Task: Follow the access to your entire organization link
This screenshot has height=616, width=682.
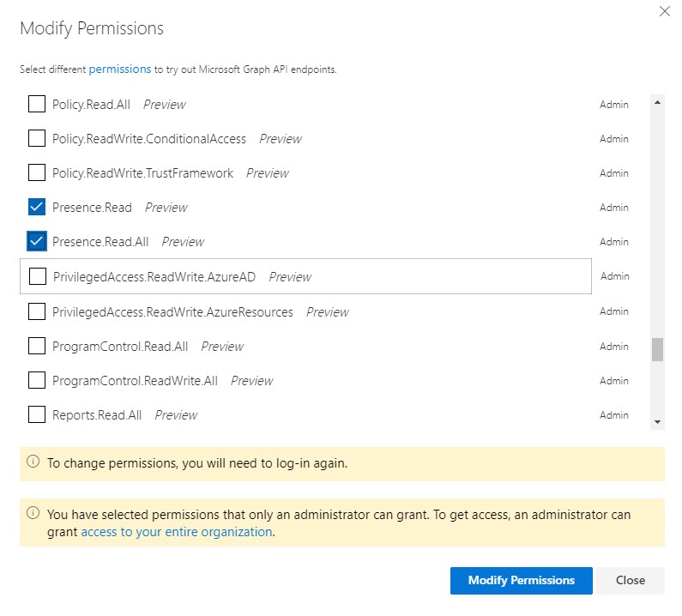Action: point(177,532)
